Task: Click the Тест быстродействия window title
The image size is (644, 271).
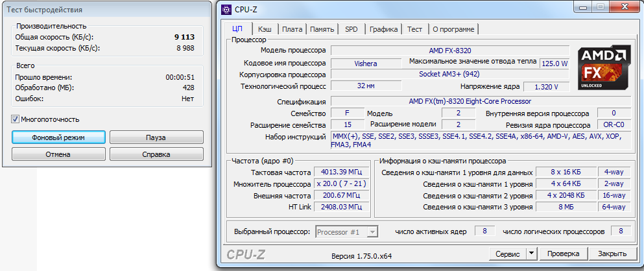Action: coord(44,10)
